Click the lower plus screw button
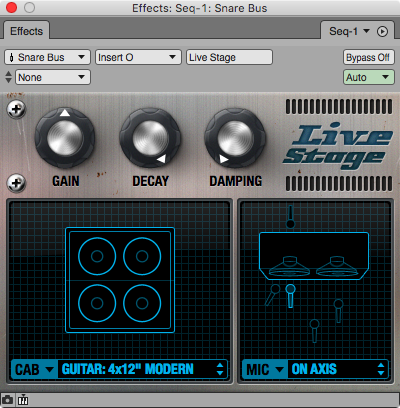 point(16,183)
